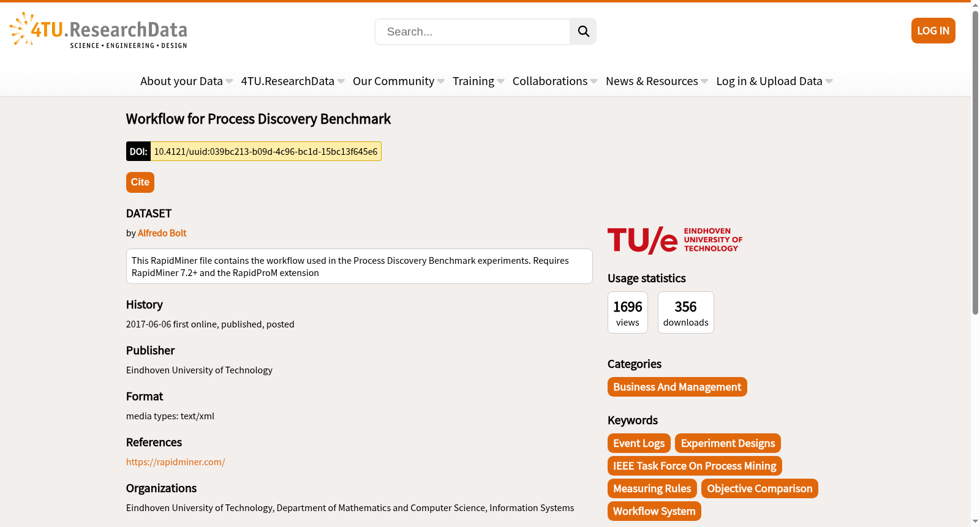The width and height of the screenshot is (980, 527).
Task: Click the 'Workflow for Process Discovery Benchmark' title
Action: tap(258, 119)
